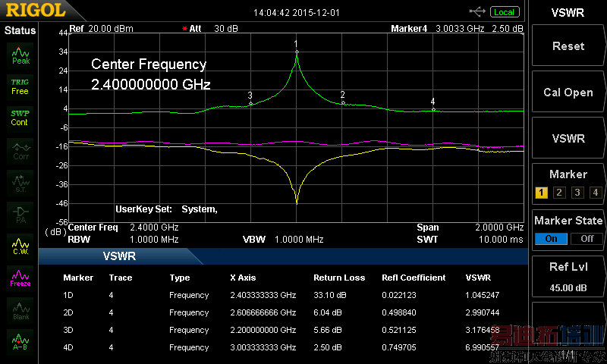Image resolution: width=607 pixels, height=364 pixels.
Task: Click the TRIG Free status icon
Action: (20, 86)
